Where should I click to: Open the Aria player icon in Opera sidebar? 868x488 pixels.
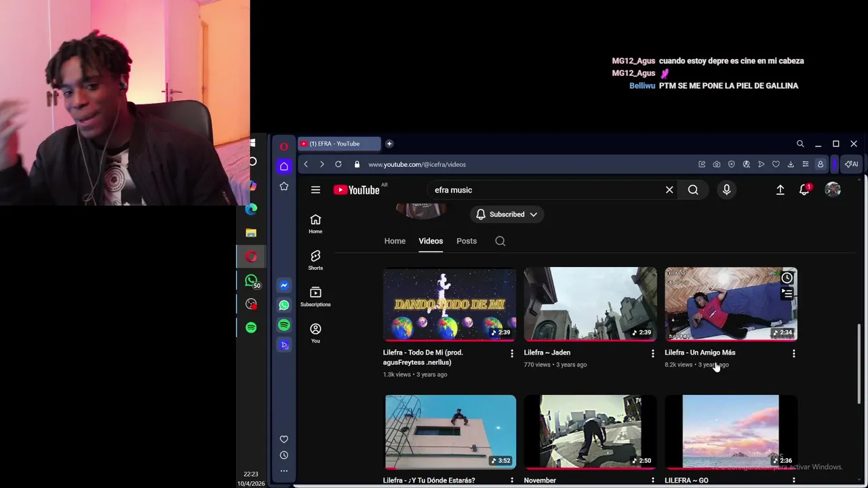[284, 345]
